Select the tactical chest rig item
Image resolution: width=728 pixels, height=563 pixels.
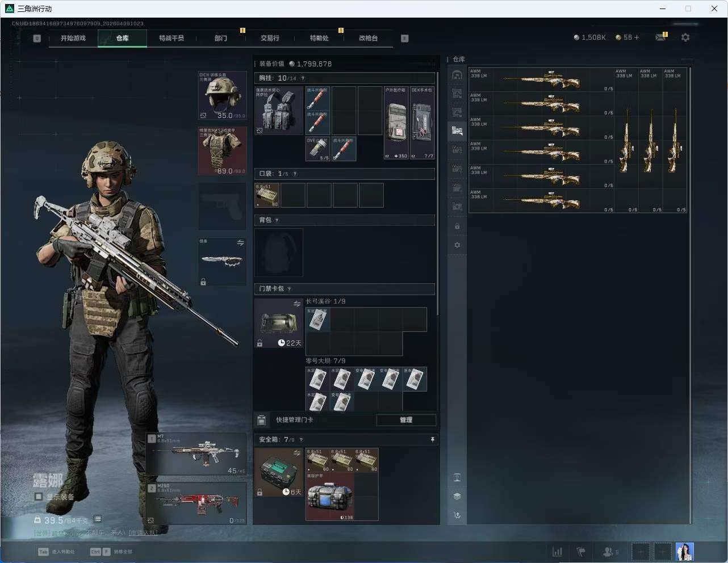click(x=279, y=110)
